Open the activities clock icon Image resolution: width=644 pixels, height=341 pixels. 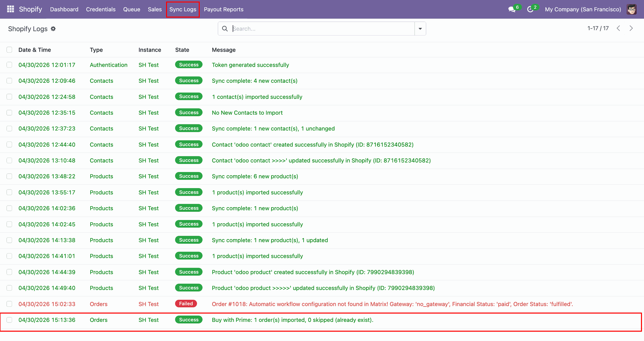click(530, 9)
